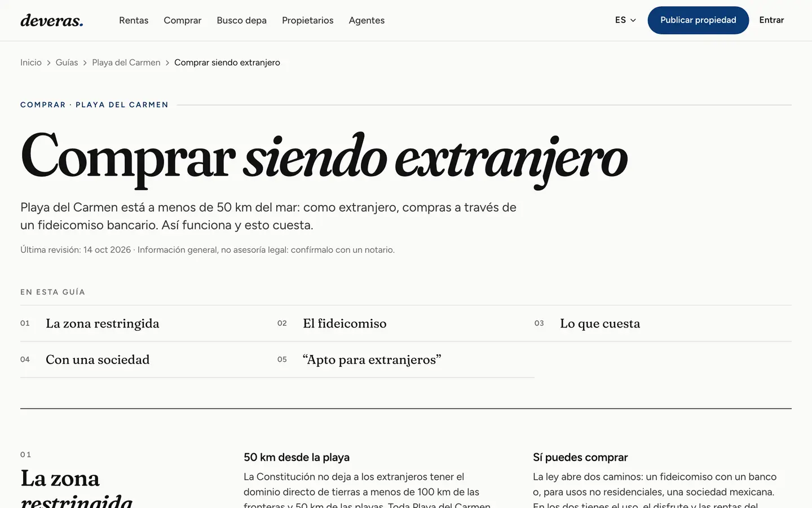
Task: Open the Playa del Carmen breadcrumb
Action: pos(126,63)
